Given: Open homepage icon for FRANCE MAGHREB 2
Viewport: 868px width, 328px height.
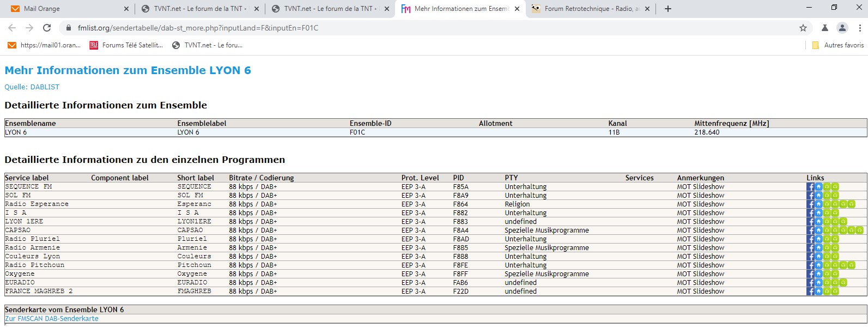Looking at the screenshot, I should [818, 291].
